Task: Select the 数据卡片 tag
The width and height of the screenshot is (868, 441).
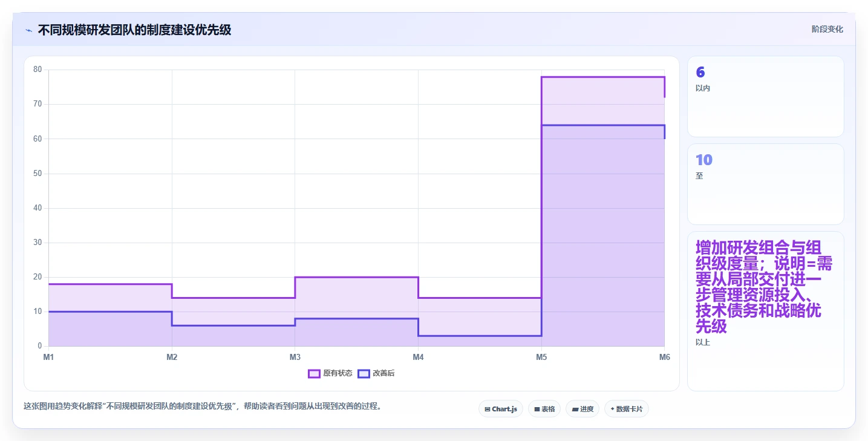Action: pos(627,409)
